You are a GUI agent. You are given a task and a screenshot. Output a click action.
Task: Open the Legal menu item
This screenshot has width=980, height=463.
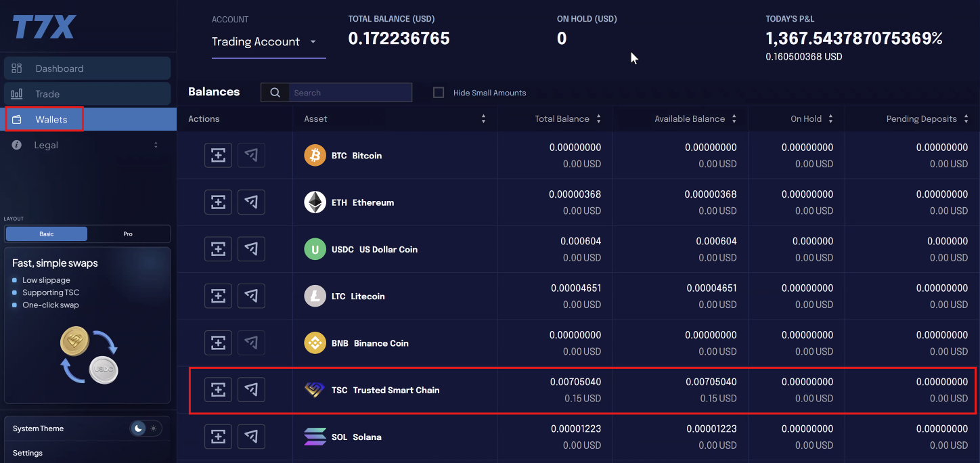coord(87,145)
